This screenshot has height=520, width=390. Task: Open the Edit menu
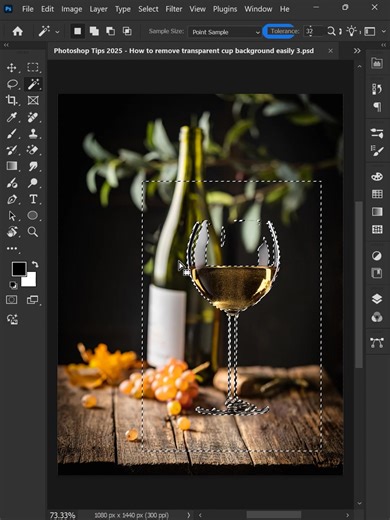click(x=47, y=9)
